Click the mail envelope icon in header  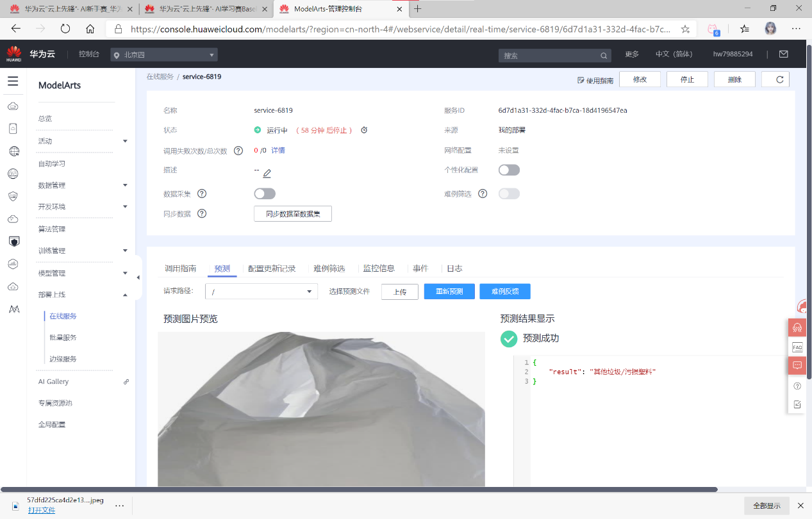(783, 54)
